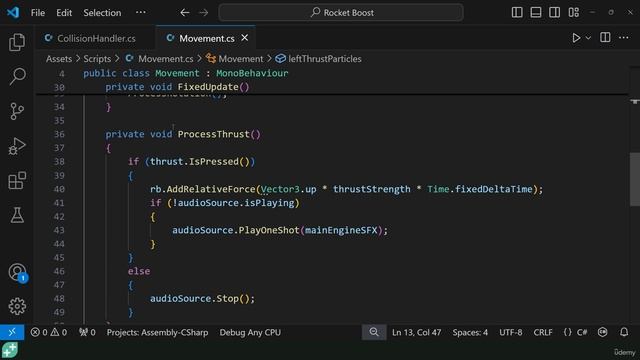Open the Edit menu

click(64, 13)
